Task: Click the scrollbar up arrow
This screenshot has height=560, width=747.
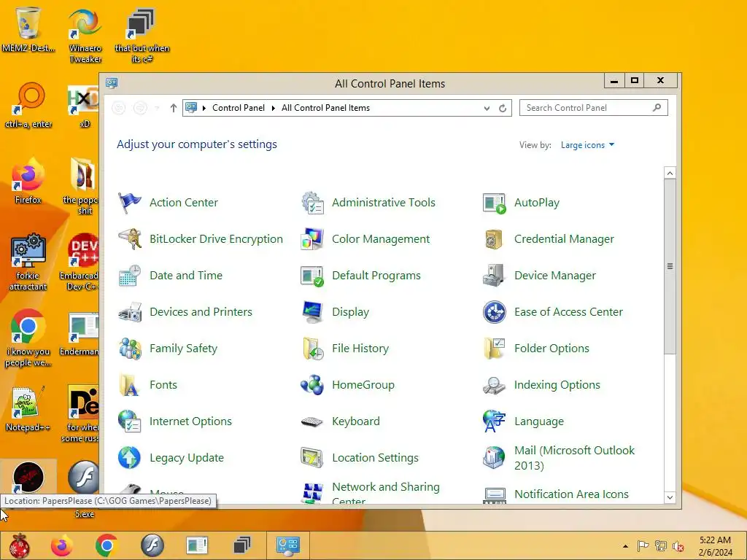Action: click(x=670, y=173)
